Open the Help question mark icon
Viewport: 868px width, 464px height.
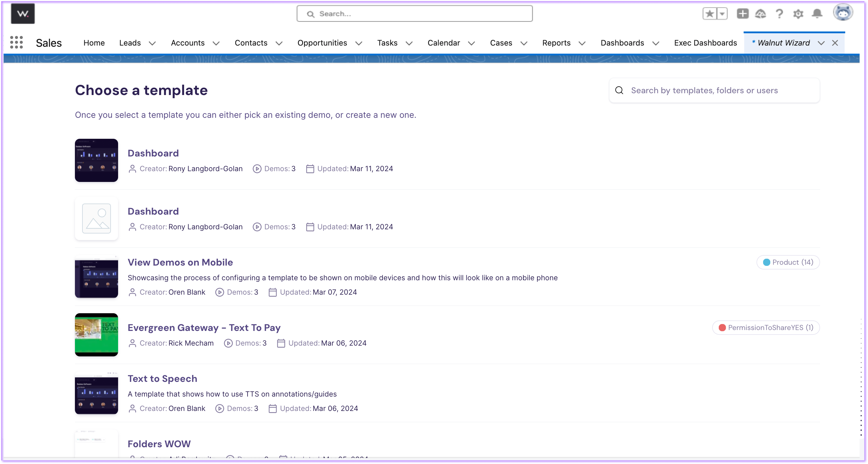point(779,14)
